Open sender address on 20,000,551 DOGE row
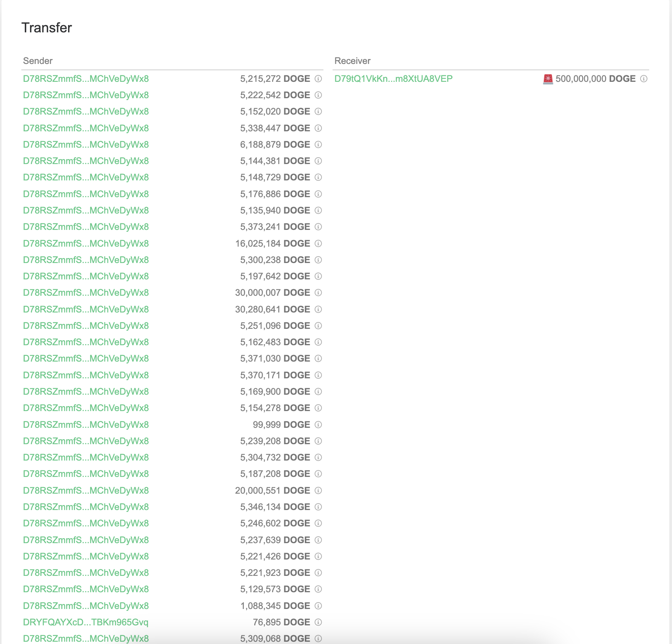672x644 pixels. 86,491
